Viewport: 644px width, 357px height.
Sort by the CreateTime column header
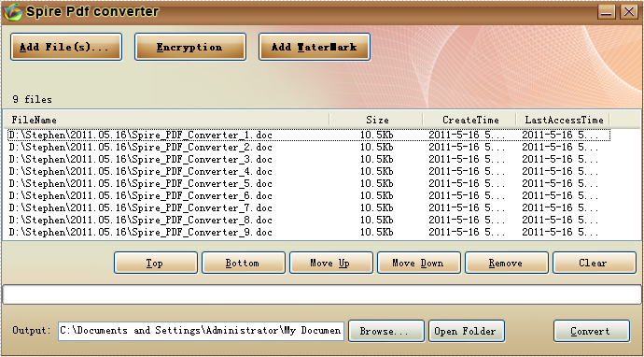tap(469, 120)
